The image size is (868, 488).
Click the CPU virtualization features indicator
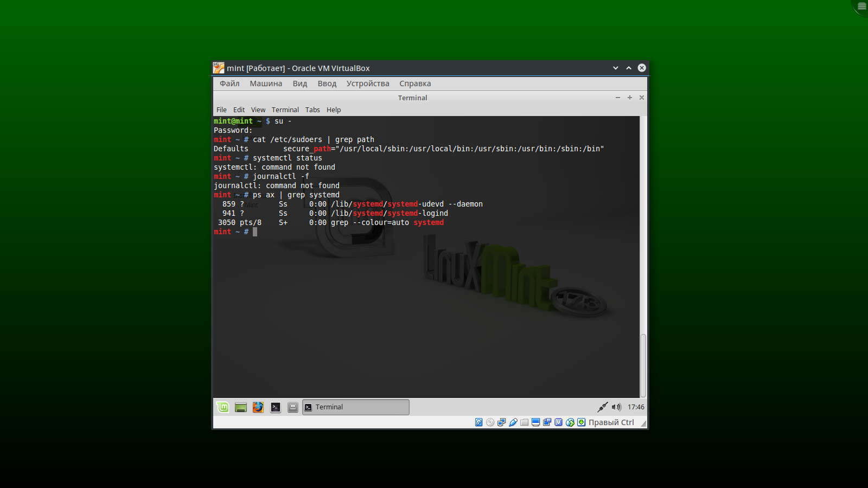click(x=559, y=422)
